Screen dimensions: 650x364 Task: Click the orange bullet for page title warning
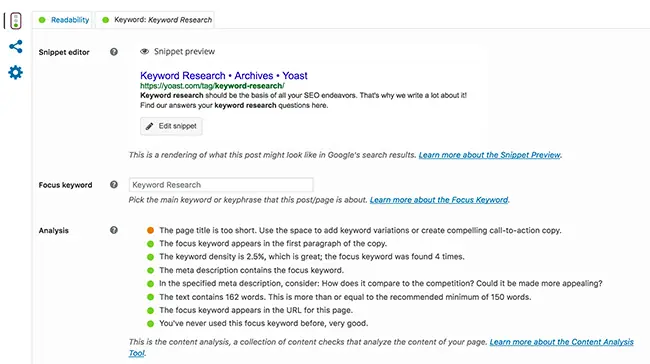150,230
